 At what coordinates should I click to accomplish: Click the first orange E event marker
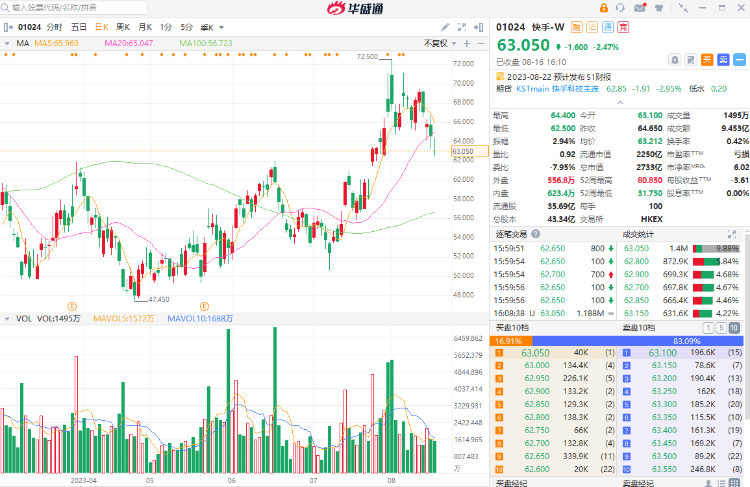[72, 306]
